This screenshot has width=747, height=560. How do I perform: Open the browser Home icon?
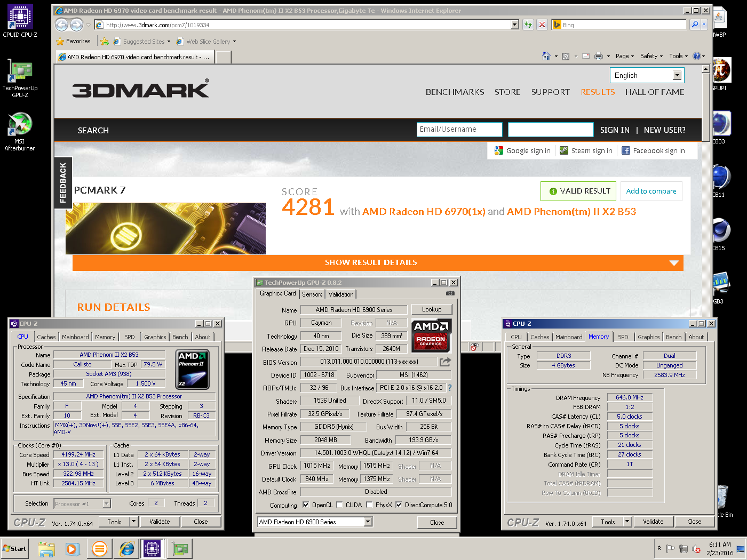point(546,56)
